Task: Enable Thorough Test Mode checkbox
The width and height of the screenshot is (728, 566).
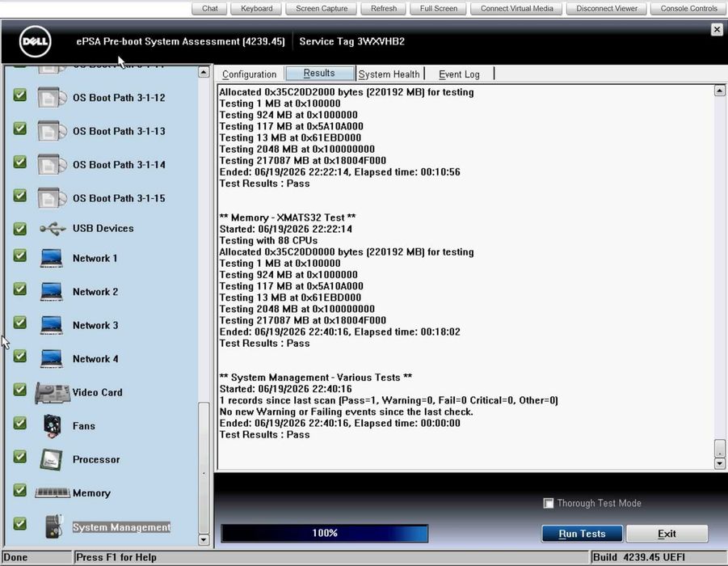Action: pos(549,503)
